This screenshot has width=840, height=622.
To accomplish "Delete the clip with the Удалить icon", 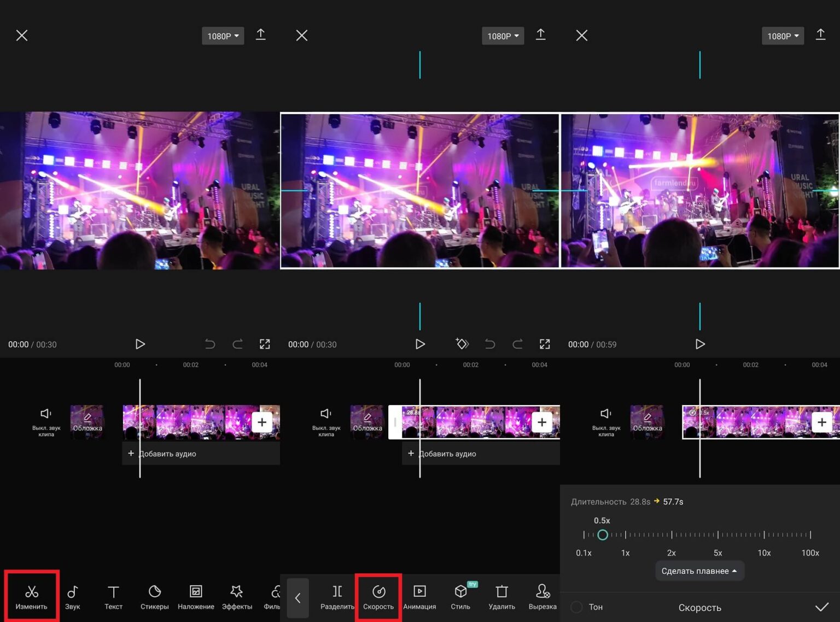I will 501,596.
